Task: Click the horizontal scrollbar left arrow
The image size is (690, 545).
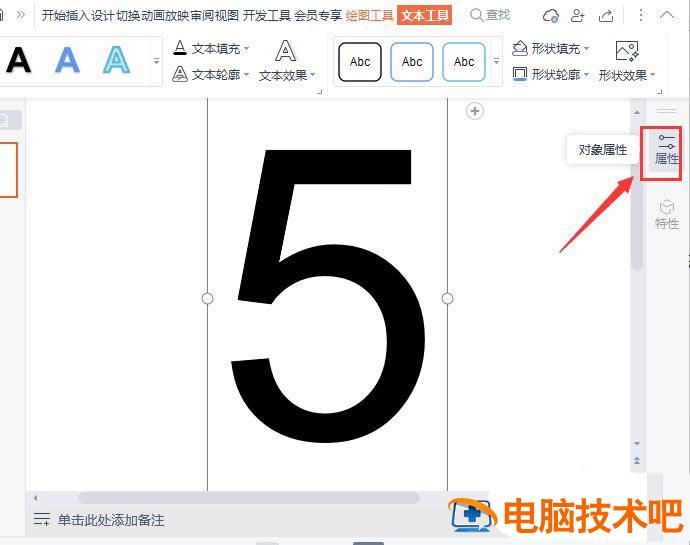Action: pos(35,498)
